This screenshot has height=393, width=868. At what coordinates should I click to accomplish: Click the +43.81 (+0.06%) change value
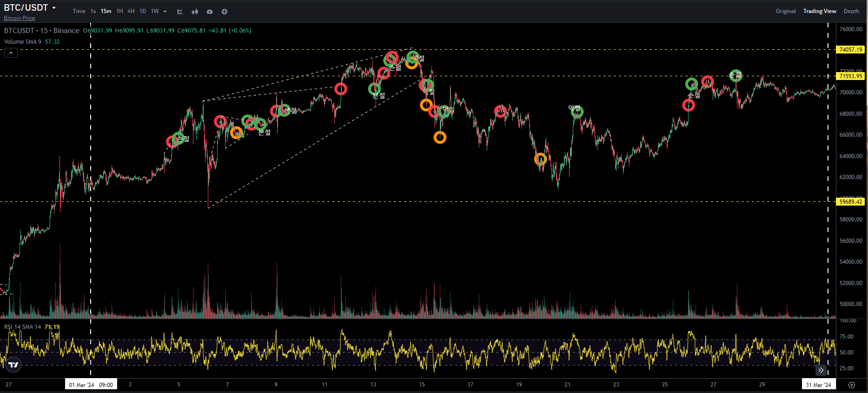(230, 31)
